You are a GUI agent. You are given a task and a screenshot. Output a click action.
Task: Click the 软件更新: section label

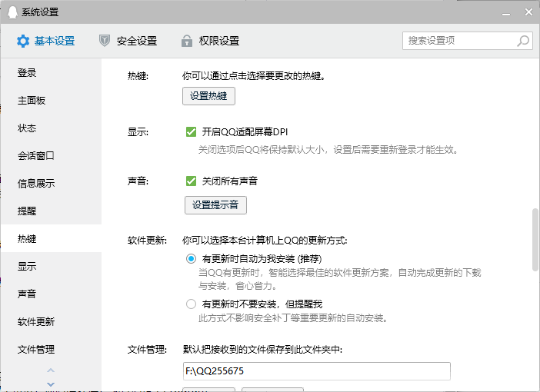(x=147, y=241)
